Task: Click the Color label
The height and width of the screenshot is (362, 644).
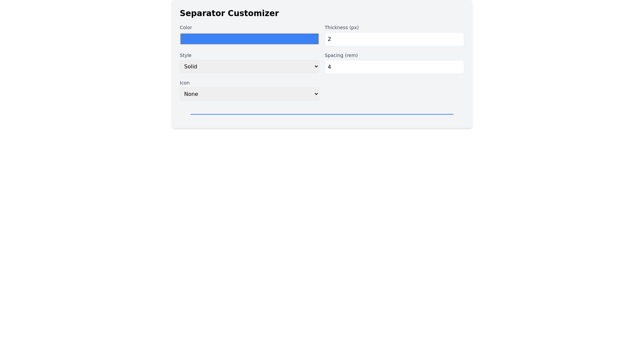Action: click(186, 27)
